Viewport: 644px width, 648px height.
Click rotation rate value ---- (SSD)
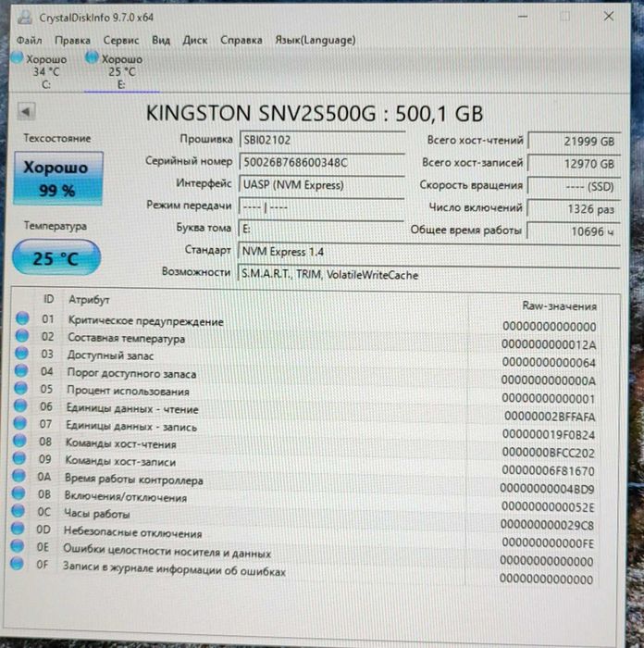coord(575,186)
